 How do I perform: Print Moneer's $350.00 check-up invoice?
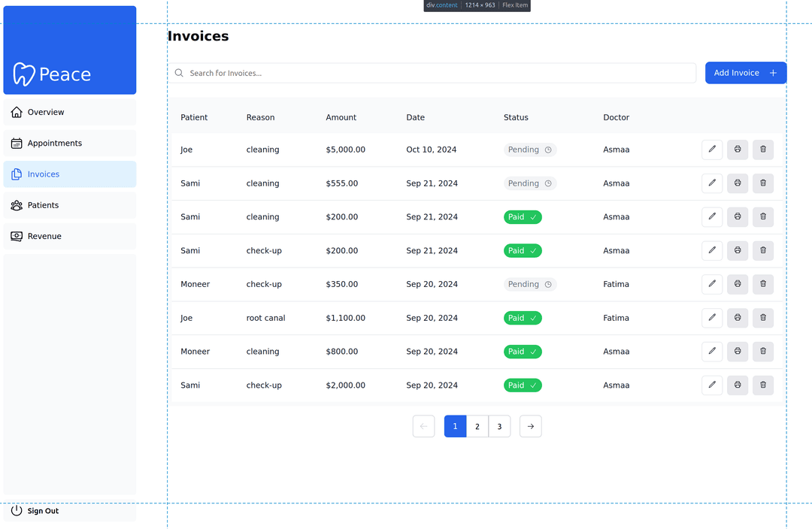point(738,284)
